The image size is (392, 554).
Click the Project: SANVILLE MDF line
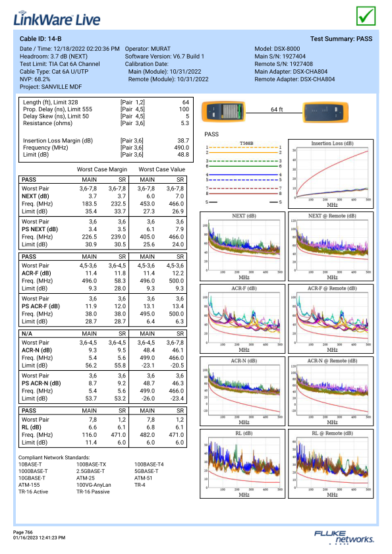[51, 87]
